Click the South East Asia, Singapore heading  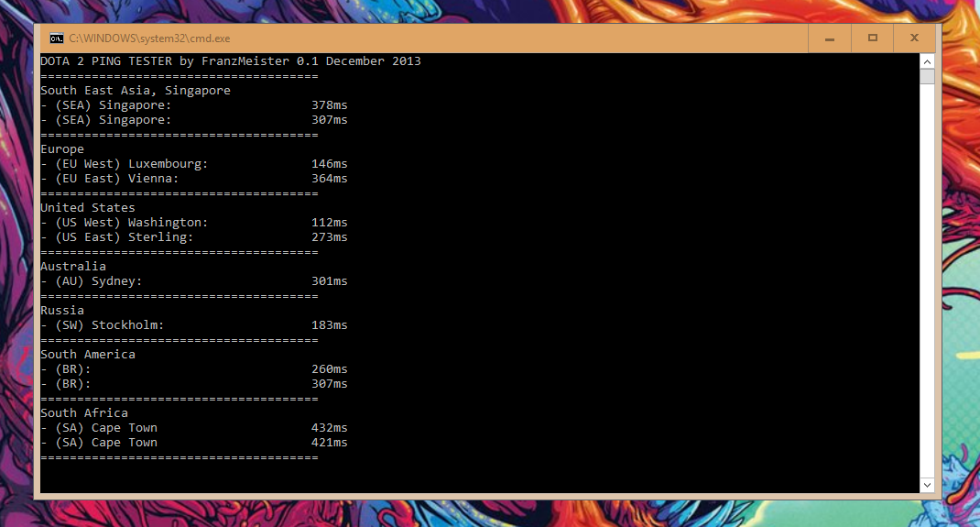coord(136,91)
